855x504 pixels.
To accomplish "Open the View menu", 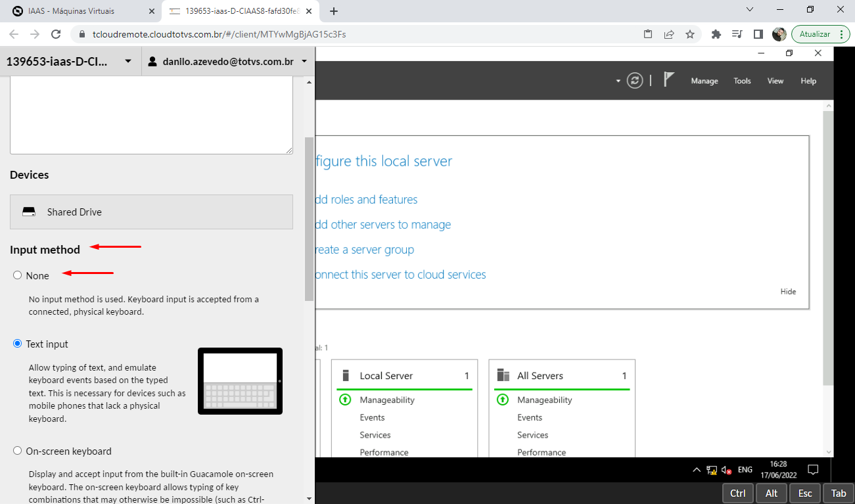I will [775, 81].
